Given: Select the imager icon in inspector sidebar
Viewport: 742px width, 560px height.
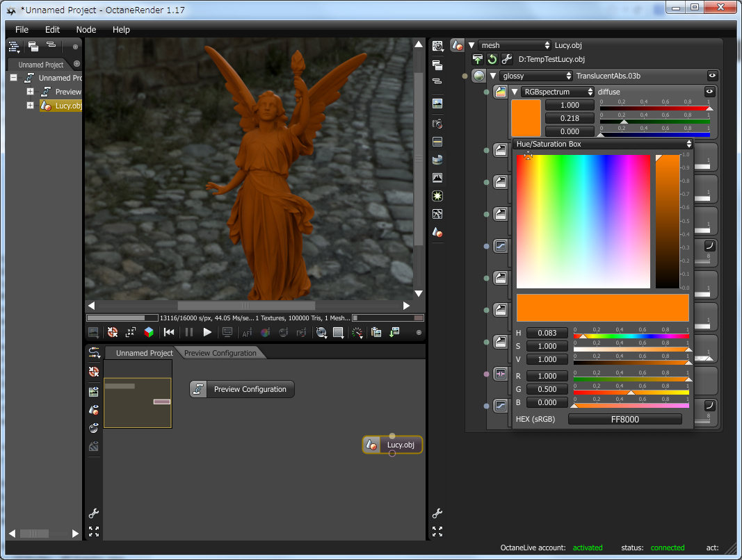Looking at the screenshot, I should pyautogui.click(x=437, y=178).
